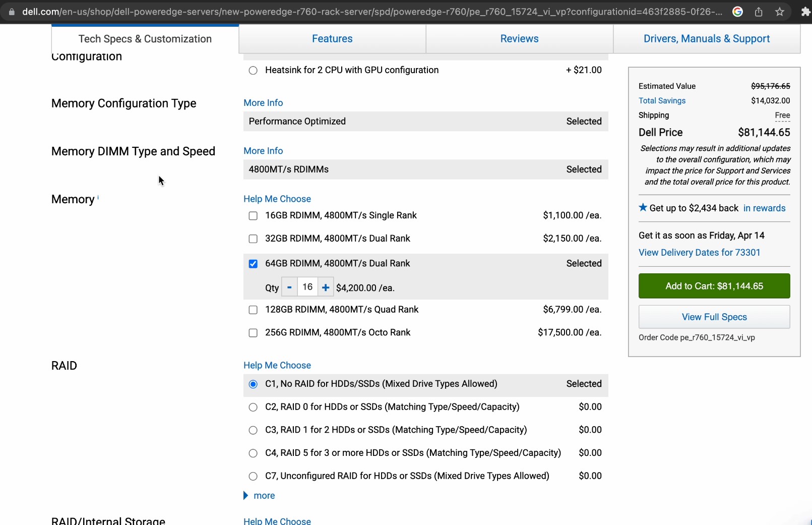The image size is (812, 525).
Task: Select C3, RAID 1 radio option
Action: click(253, 430)
